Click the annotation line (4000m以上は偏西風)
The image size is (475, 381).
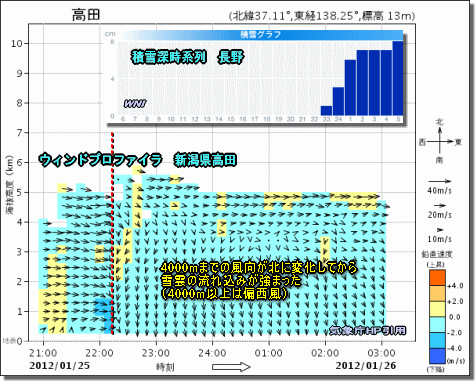224,294
